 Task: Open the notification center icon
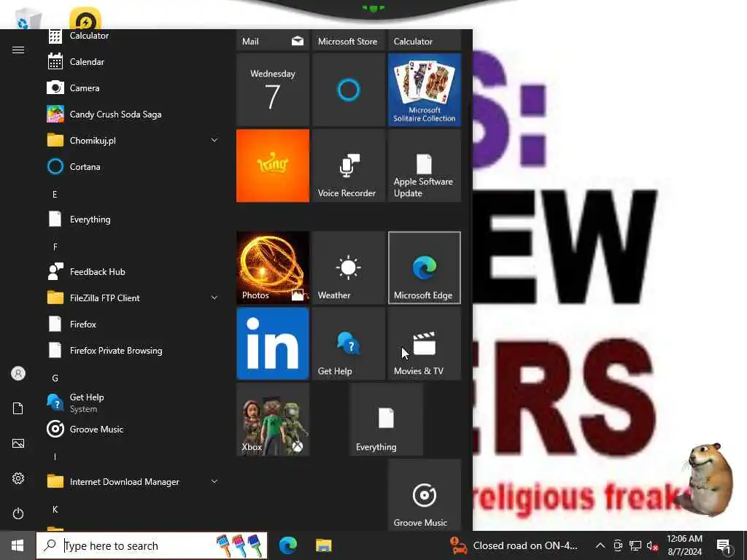click(x=724, y=545)
